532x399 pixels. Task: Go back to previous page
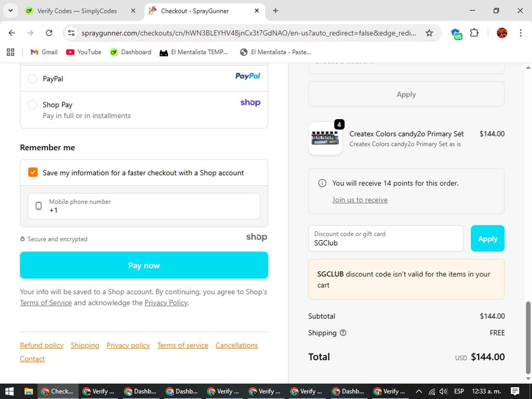click(12, 33)
